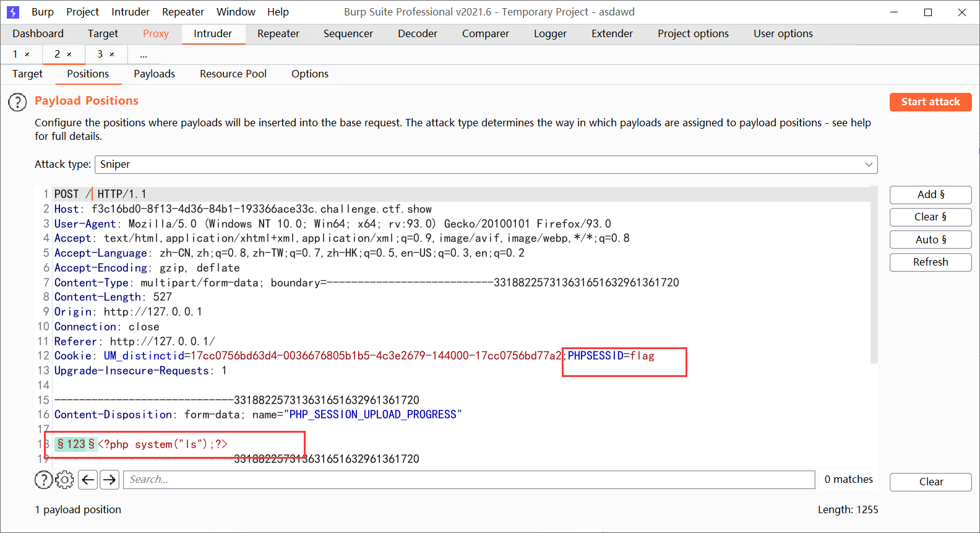This screenshot has height=533, width=980.
Task: Open the Sequencer tab
Action: (x=348, y=33)
